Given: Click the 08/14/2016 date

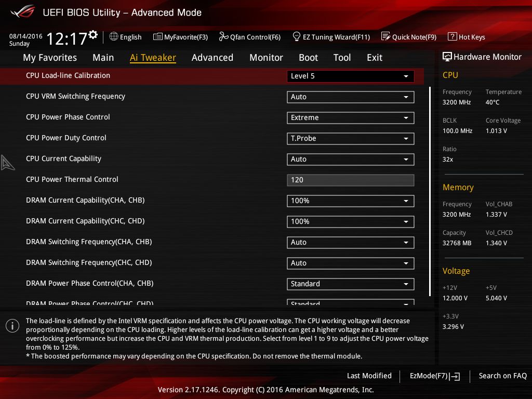Looking at the screenshot, I should click(26, 36).
